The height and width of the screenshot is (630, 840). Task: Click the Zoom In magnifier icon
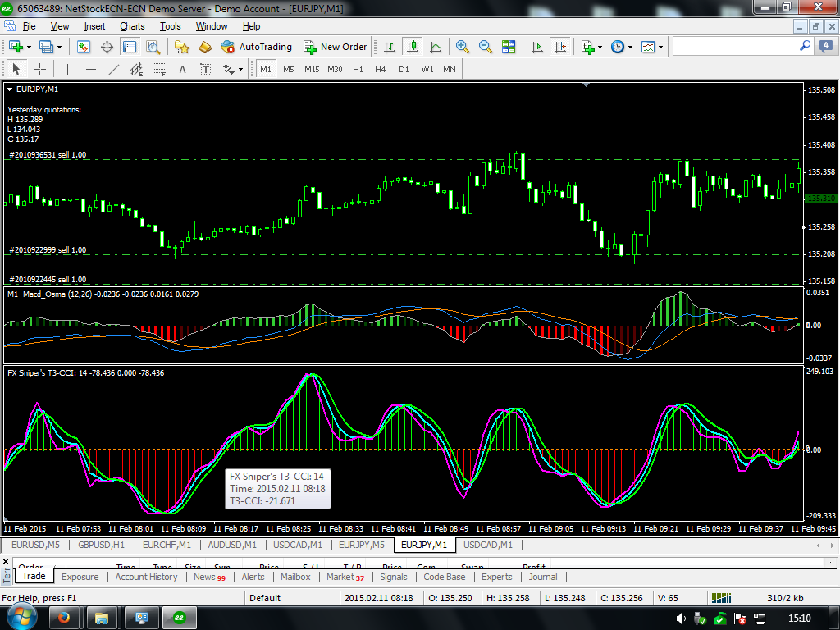click(x=463, y=47)
